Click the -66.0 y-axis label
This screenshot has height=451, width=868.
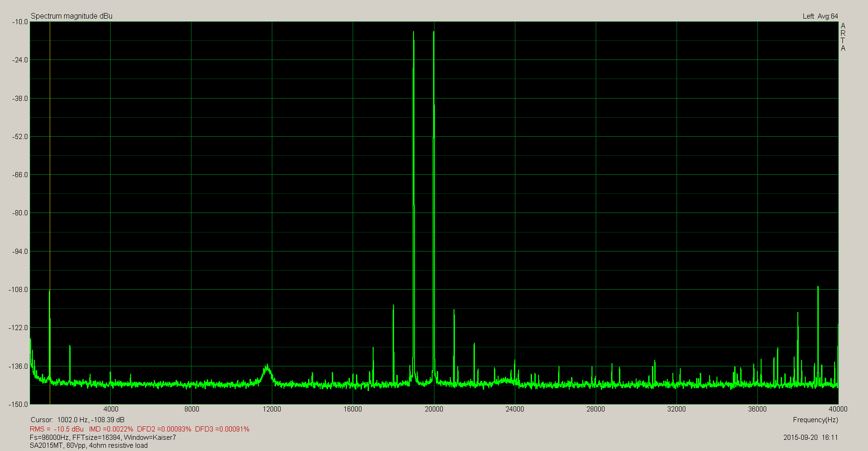(20, 175)
